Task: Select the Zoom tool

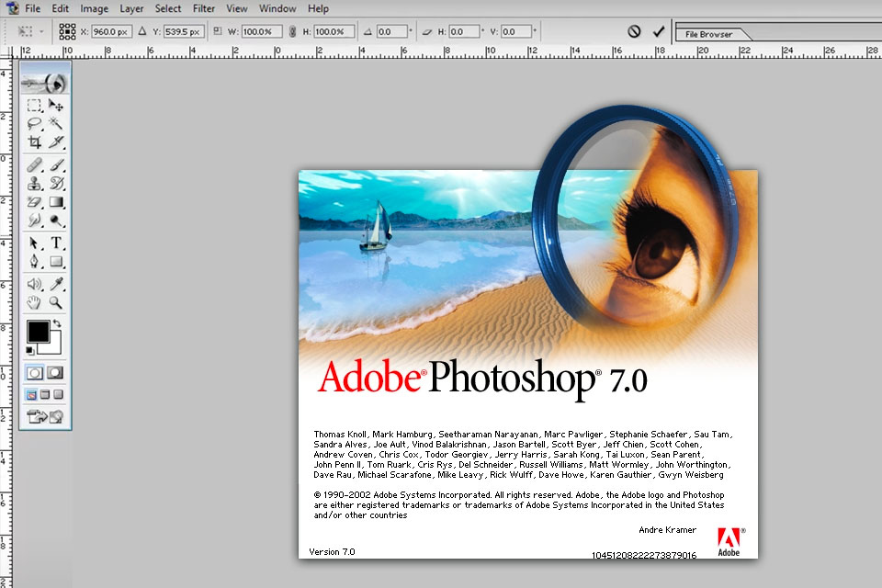Action: click(x=55, y=304)
